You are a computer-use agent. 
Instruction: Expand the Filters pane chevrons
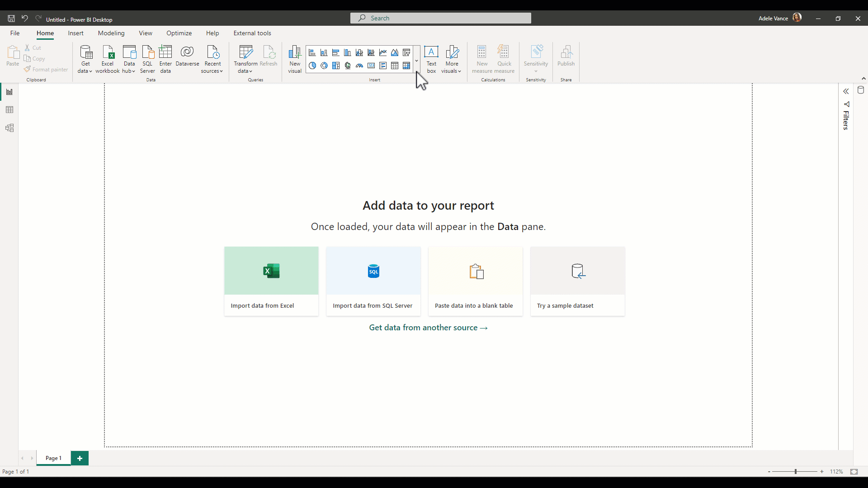(x=846, y=91)
